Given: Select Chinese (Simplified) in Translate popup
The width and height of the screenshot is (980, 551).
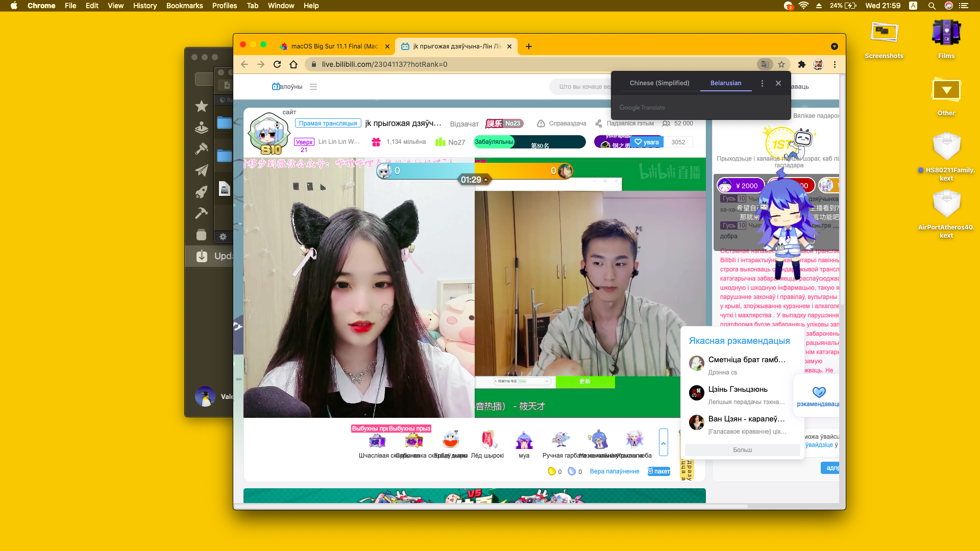Looking at the screenshot, I should point(659,83).
